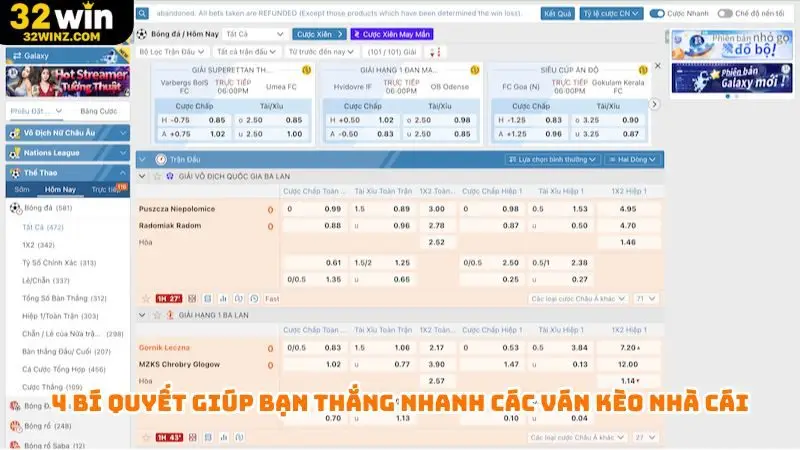This screenshot has height=450, width=800.
Task: Collapse the Thể Thao panel
Action: tap(123, 172)
